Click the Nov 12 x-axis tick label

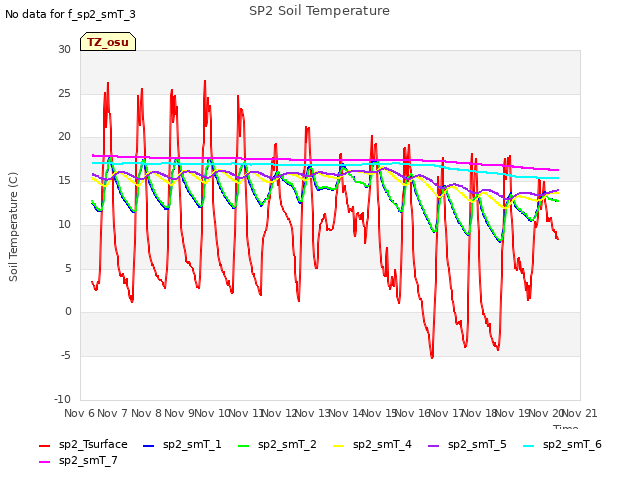coord(279,413)
